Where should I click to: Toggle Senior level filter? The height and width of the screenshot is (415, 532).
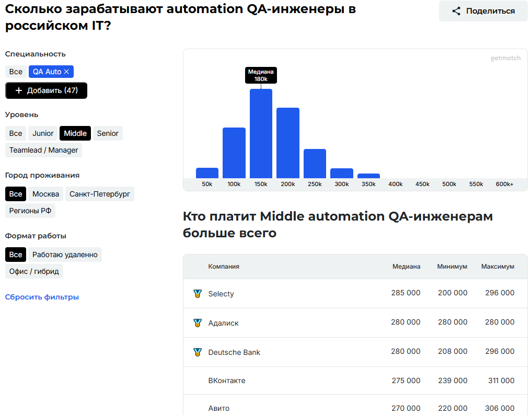pyautogui.click(x=108, y=133)
